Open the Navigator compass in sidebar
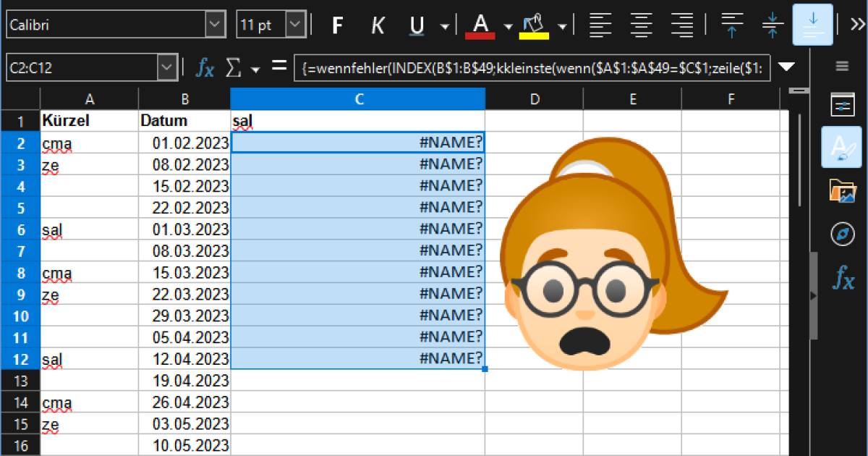 coord(843,235)
